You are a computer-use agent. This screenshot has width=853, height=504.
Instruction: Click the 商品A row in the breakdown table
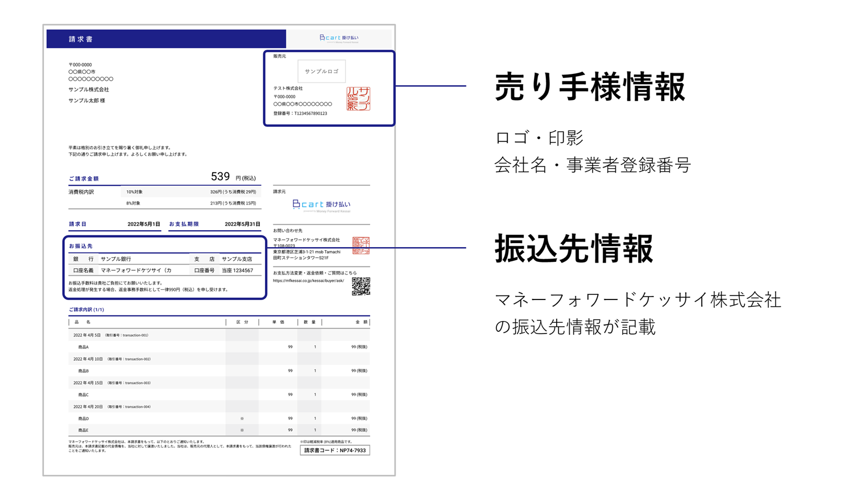[x=84, y=347]
